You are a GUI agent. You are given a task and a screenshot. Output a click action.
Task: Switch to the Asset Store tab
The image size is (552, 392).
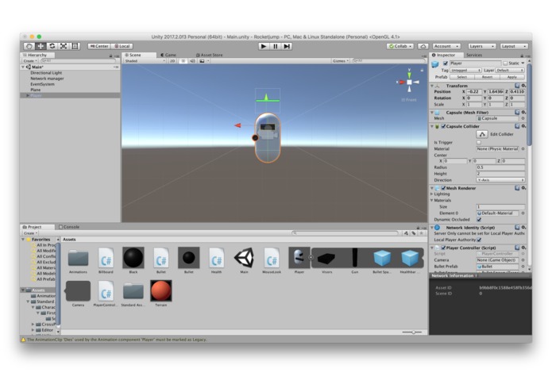(209, 55)
